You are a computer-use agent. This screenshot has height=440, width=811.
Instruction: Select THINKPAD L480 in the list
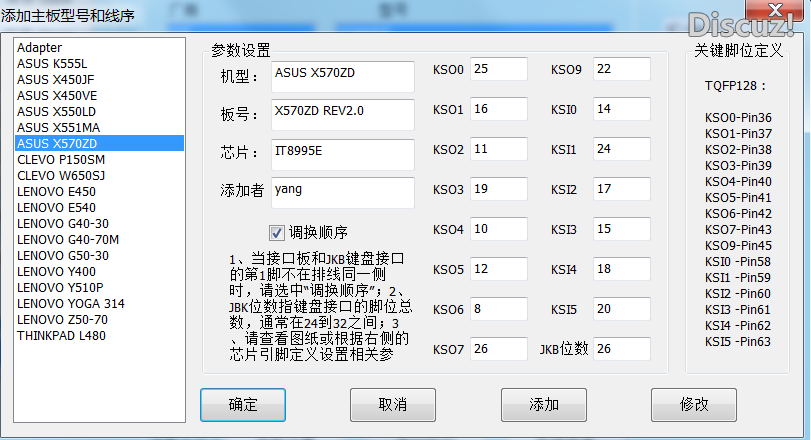coord(99,336)
